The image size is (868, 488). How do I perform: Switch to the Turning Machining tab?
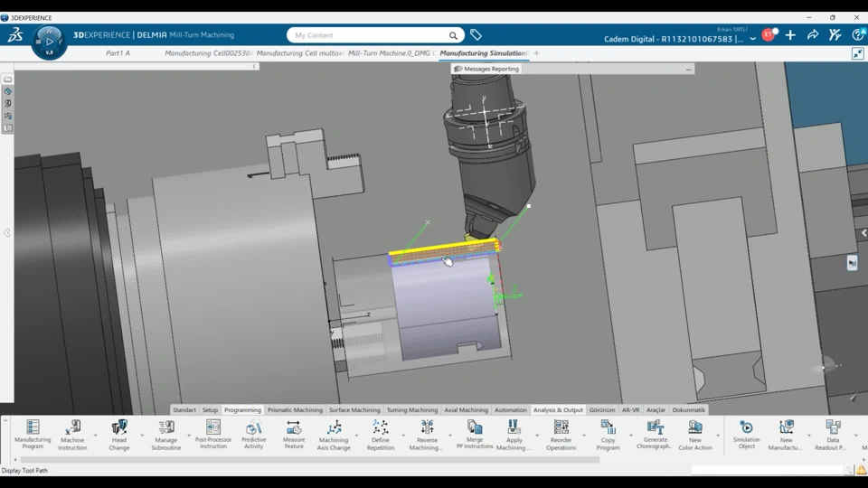411,410
